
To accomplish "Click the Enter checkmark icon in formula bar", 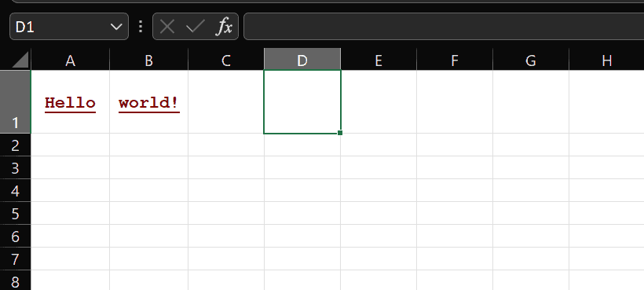I will (x=195, y=27).
